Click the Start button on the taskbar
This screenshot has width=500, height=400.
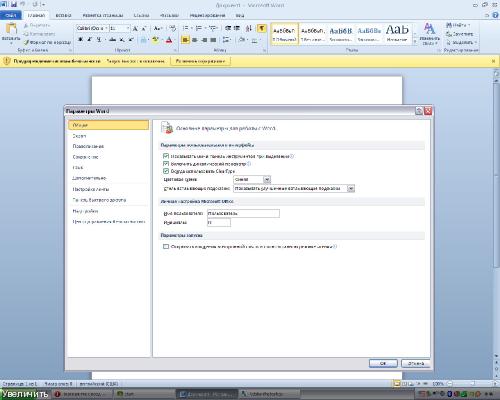(25, 394)
